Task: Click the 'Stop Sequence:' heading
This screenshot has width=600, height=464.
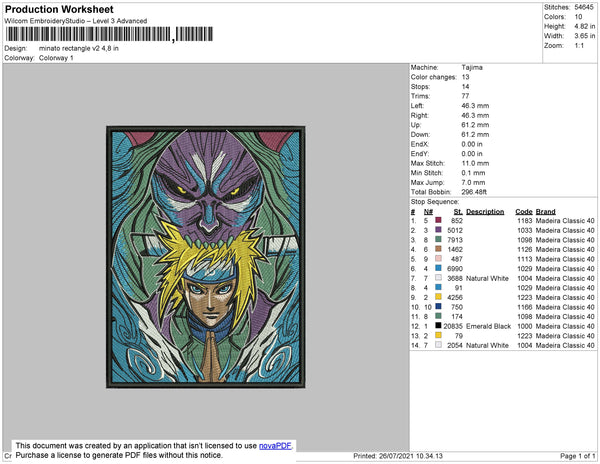Action: pos(435,202)
